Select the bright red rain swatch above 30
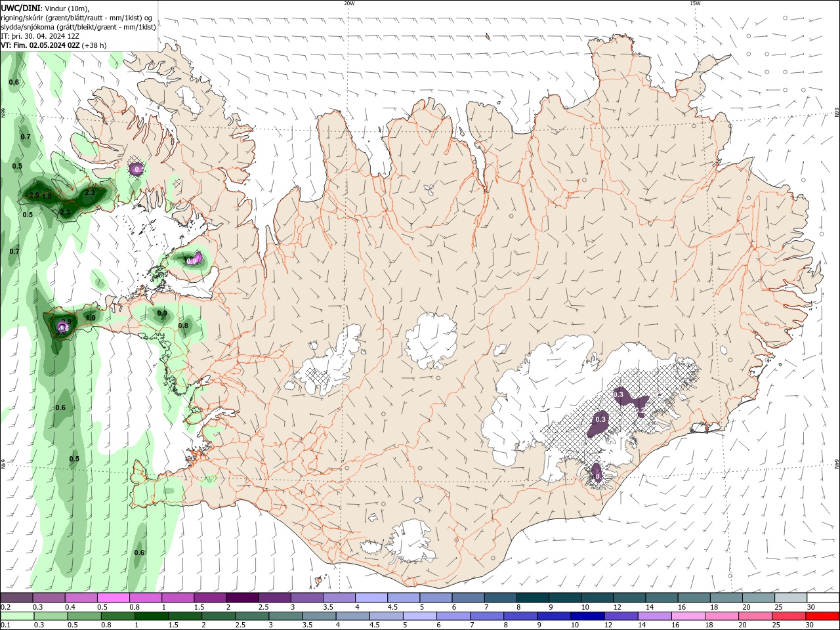The image size is (840, 630). click(822, 616)
